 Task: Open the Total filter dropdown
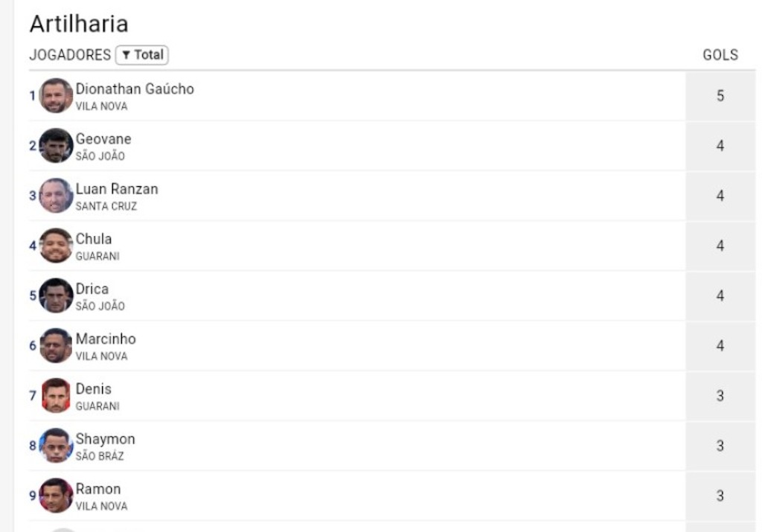(x=142, y=55)
